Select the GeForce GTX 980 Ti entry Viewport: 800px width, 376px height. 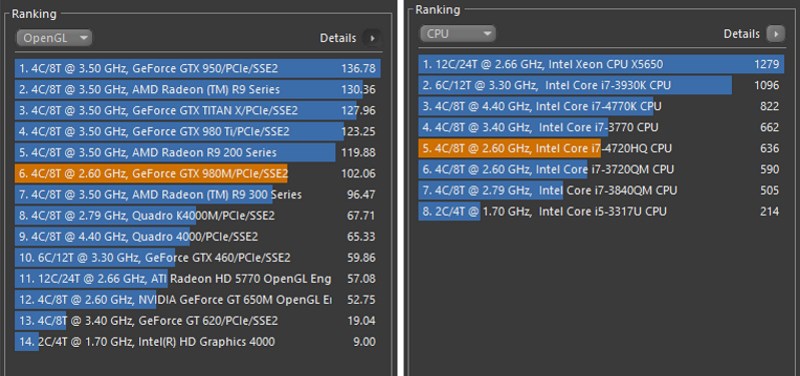click(198, 132)
